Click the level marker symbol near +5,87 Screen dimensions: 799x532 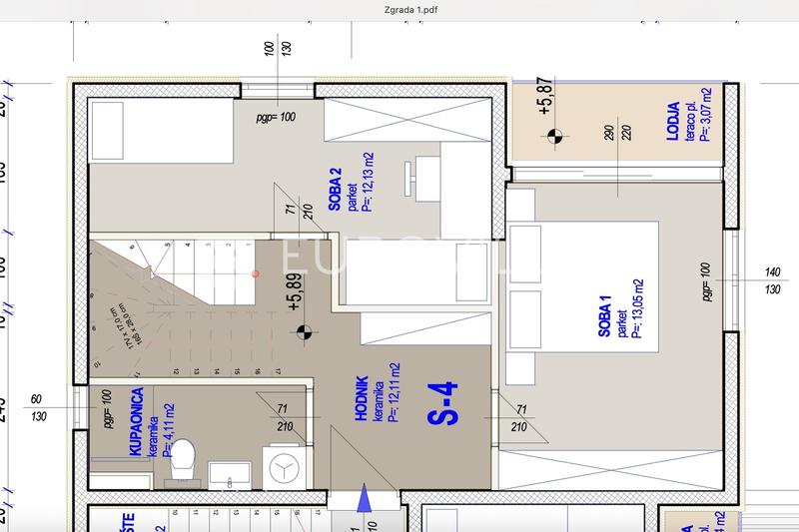(x=555, y=136)
